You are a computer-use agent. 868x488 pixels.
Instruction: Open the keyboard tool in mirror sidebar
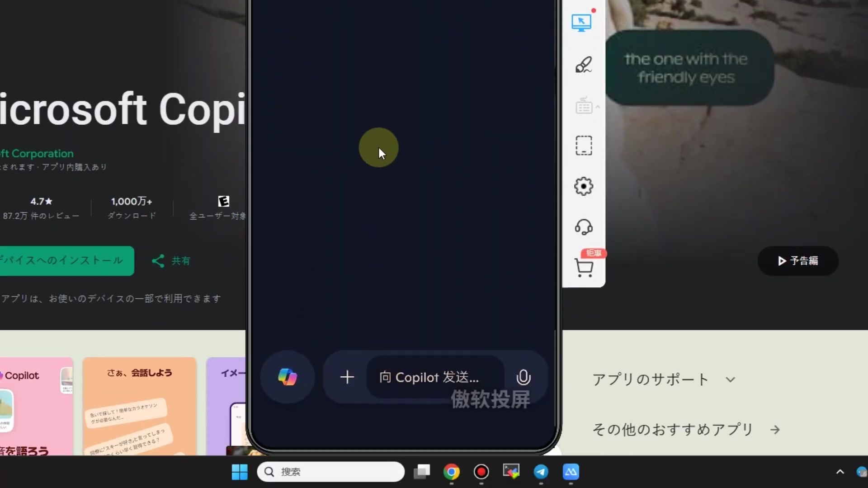pos(584,105)
